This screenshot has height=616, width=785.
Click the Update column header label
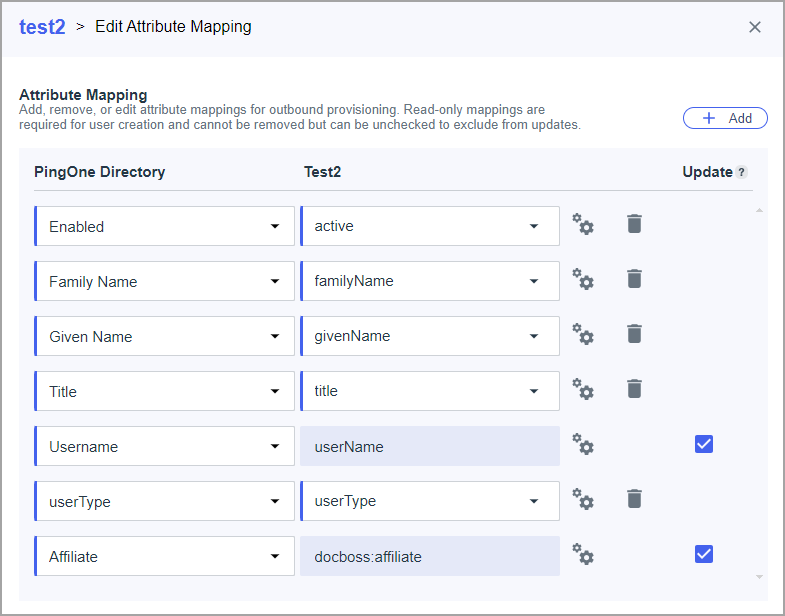[707, 172]
